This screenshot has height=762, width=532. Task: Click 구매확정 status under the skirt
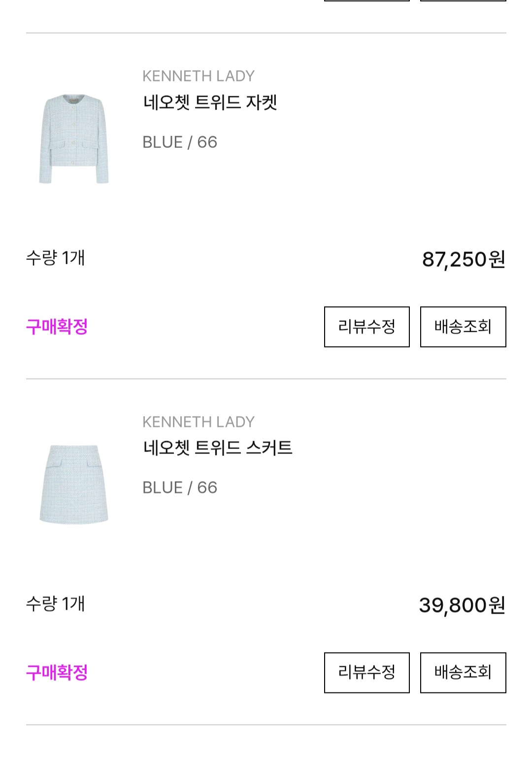(57, 672)
